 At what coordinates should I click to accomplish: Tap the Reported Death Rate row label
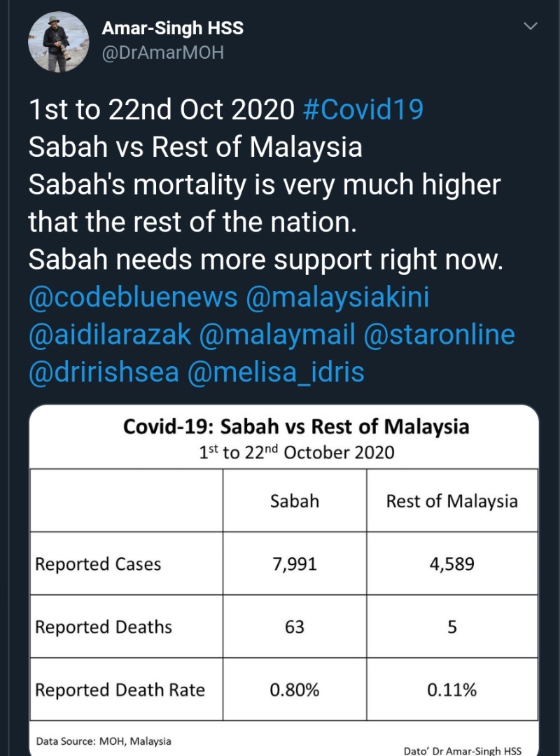120,689
